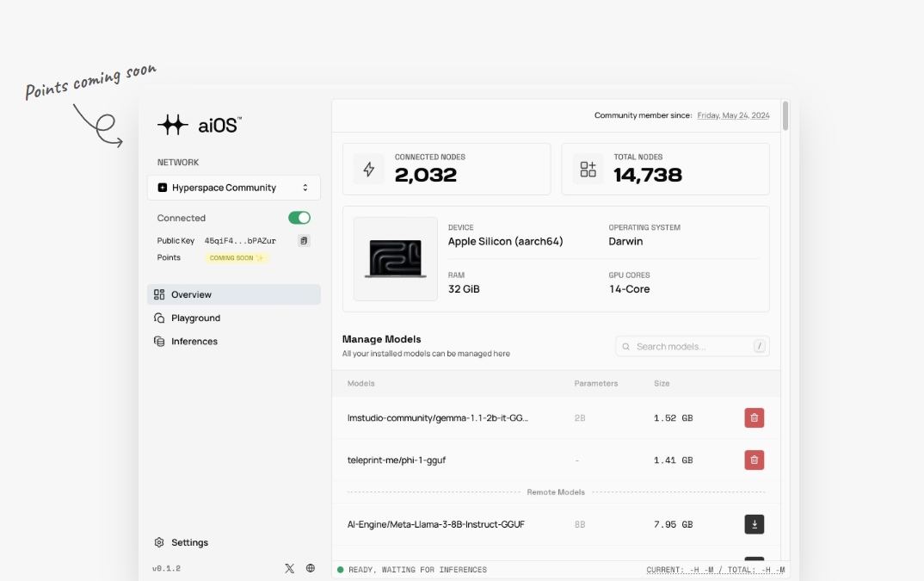Click the Friday, May 24, 2024 date link
The height and width of the screenshot is (581, 924).
tap(733, 115)
